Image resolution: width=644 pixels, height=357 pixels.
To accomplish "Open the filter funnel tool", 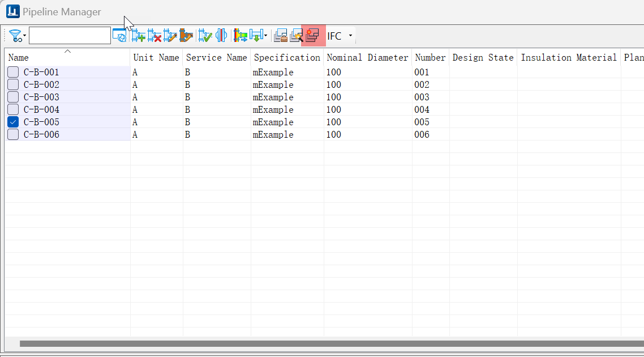I will (15, 35).
